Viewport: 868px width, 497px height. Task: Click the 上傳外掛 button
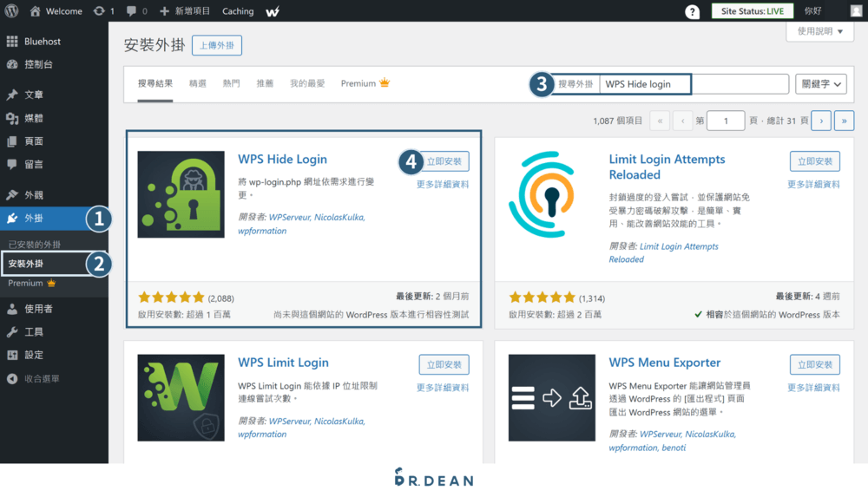216,45
